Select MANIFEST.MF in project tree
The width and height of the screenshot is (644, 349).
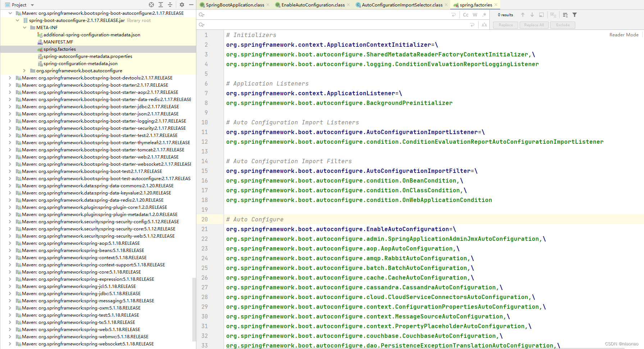pos(58,42)
